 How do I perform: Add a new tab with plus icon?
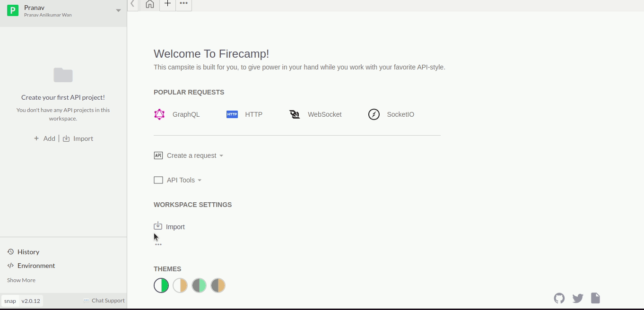[x=167, y=4]
